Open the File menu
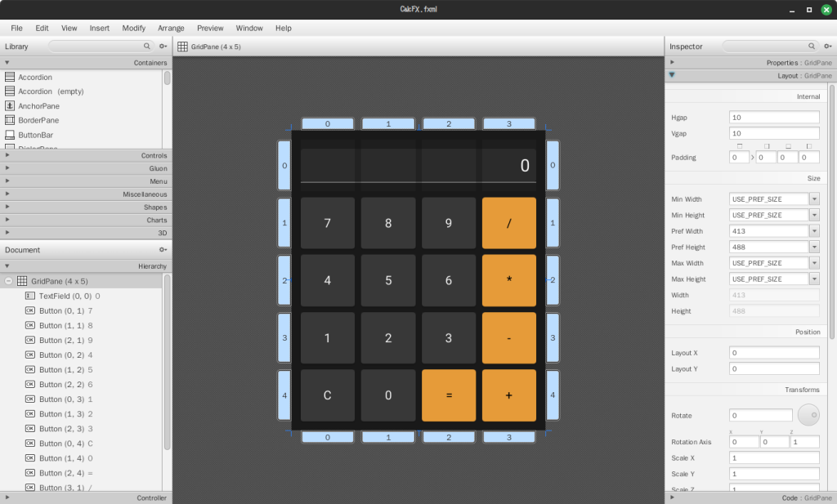Viewport: 837px width, 504px height. click(16, 29)
